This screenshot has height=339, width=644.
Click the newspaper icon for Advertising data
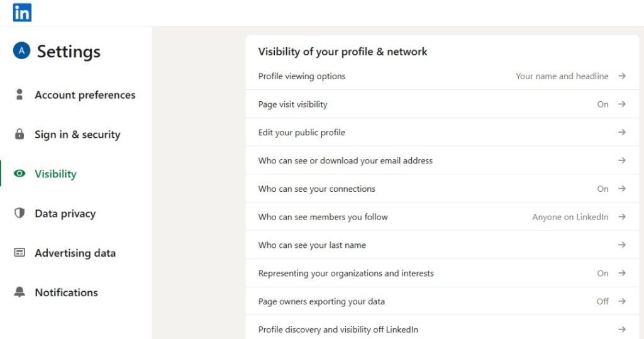[x=19, y=253]
